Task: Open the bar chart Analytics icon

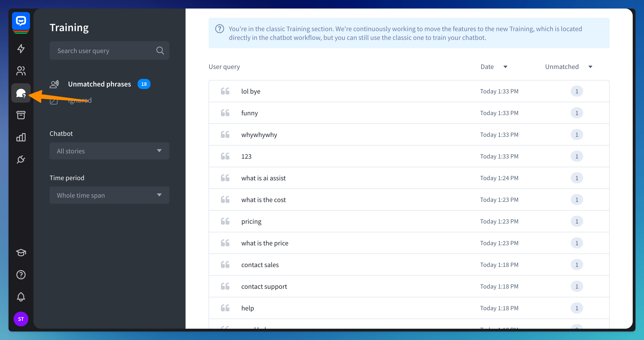Action: coord(21,137)
